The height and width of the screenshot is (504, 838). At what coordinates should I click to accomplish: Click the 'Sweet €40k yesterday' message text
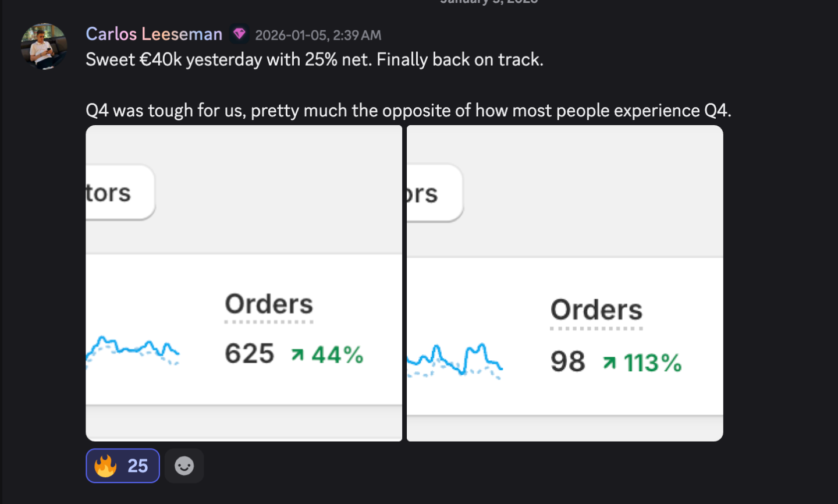point(314,60)
